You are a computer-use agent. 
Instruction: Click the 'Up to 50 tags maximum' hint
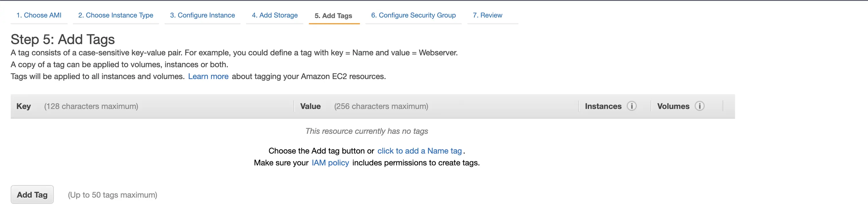(x=113, y=195)
